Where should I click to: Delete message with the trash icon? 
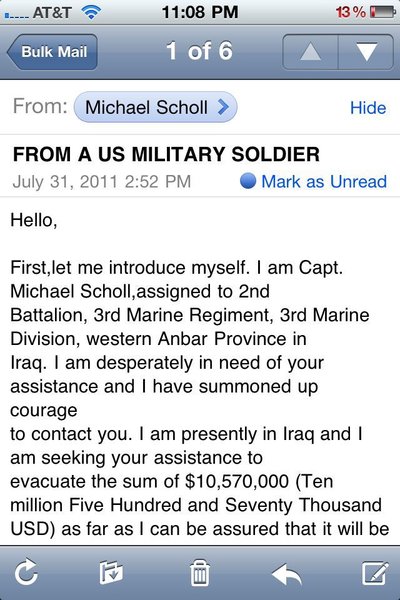200,572
